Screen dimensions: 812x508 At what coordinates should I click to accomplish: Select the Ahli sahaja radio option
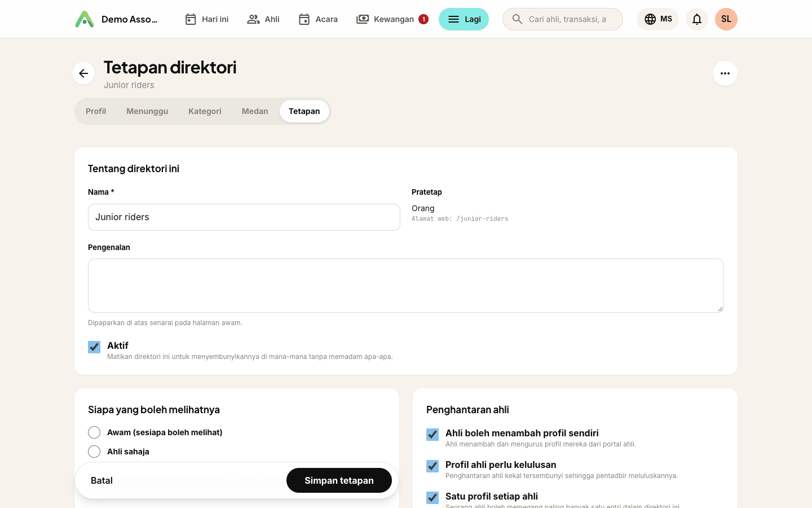94,452
